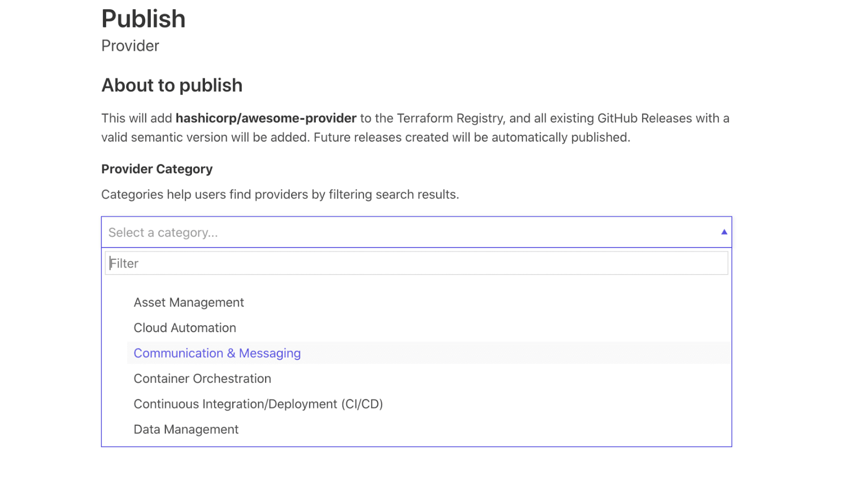Viewport: 868px width, 500px height.
Task: Click 'filtering search results' in the help text
Action: pyautogui.click(x=394, y=194)
